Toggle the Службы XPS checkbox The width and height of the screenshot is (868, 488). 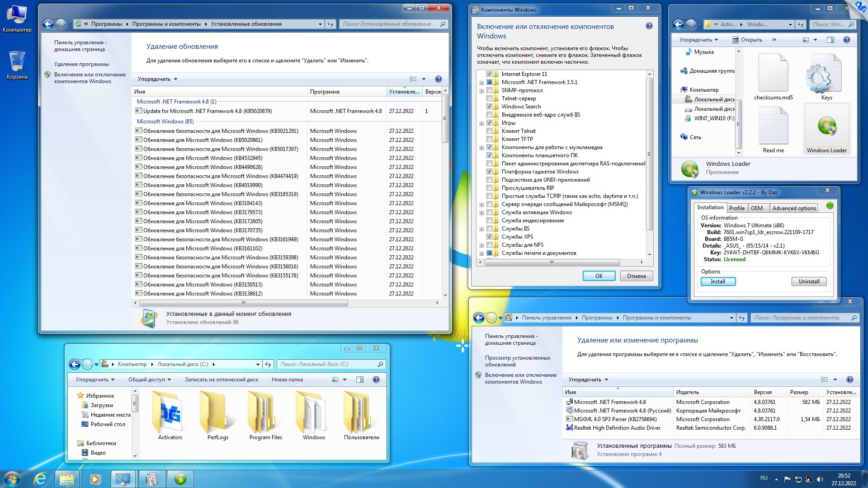click(489, 237)
